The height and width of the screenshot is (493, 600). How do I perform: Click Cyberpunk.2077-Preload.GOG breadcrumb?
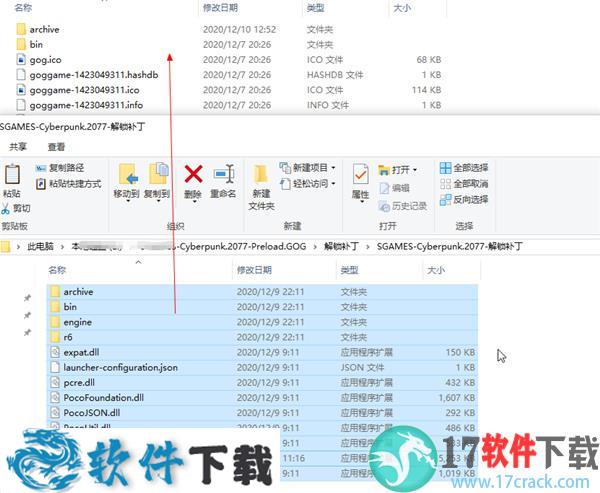click(x=243, y=246)
